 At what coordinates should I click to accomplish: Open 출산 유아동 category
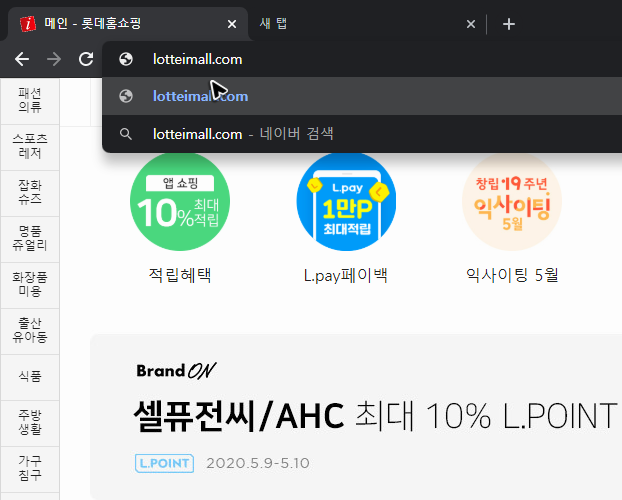30,331
